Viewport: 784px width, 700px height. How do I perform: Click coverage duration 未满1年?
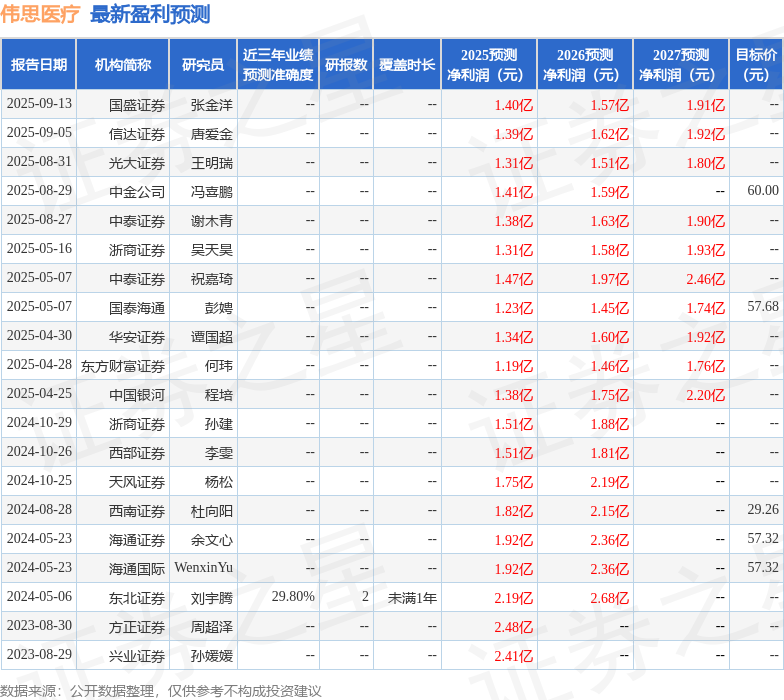[412, 598]
